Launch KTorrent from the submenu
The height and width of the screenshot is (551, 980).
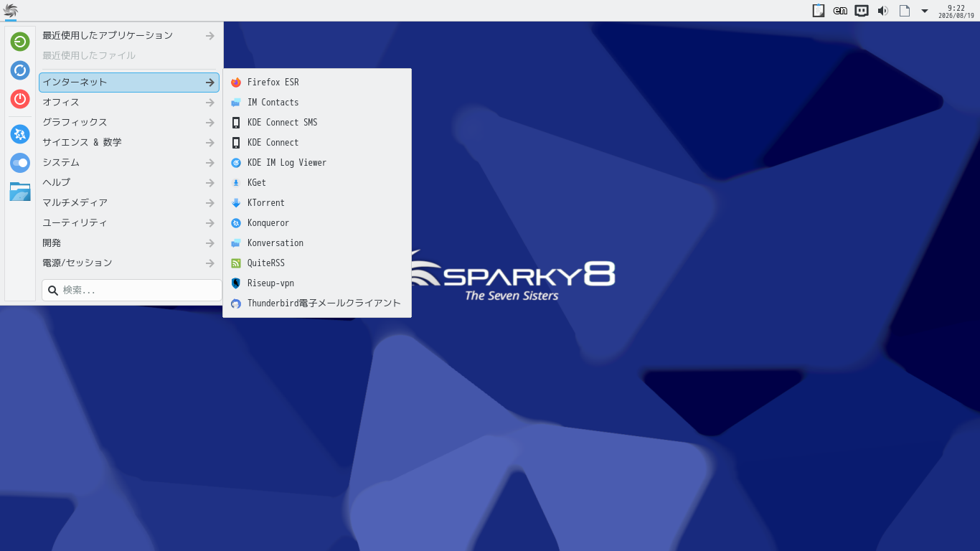[x=317, y=203]
